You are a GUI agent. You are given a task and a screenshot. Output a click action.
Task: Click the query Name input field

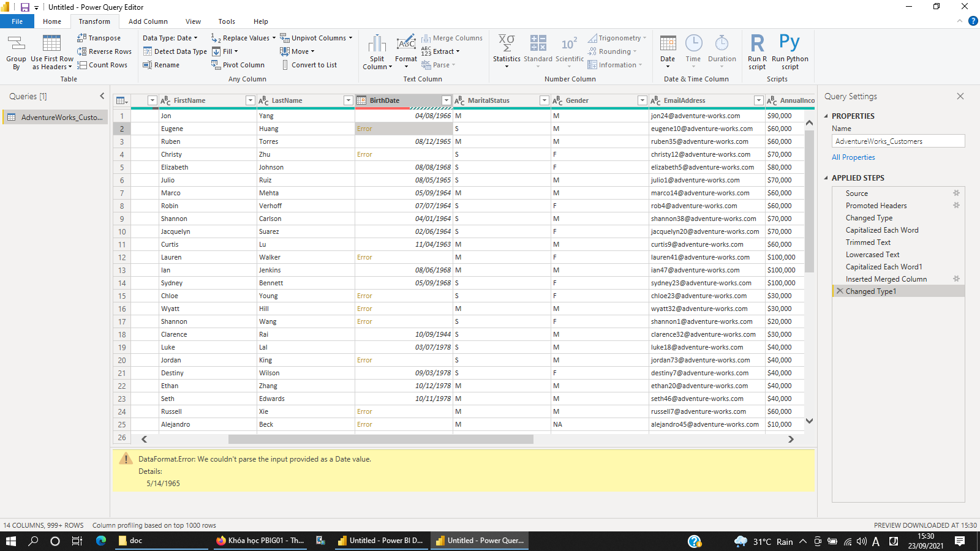(898, 141)
